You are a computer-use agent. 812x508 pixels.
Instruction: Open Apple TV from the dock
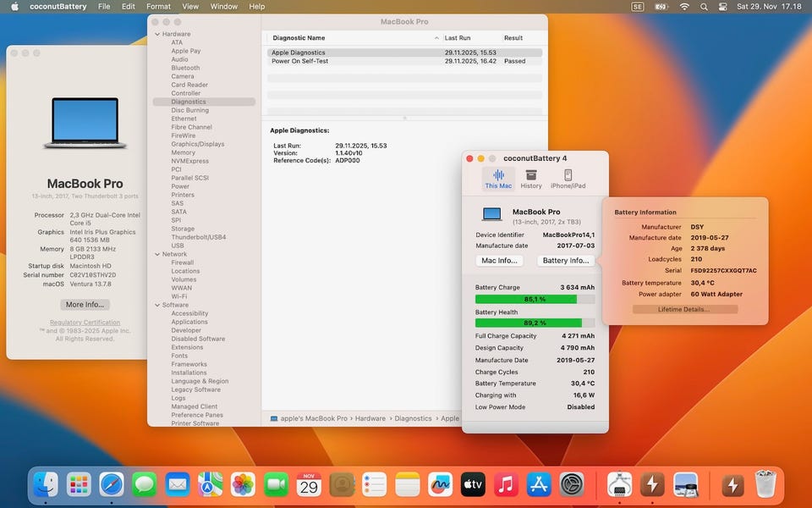point(473,484)
